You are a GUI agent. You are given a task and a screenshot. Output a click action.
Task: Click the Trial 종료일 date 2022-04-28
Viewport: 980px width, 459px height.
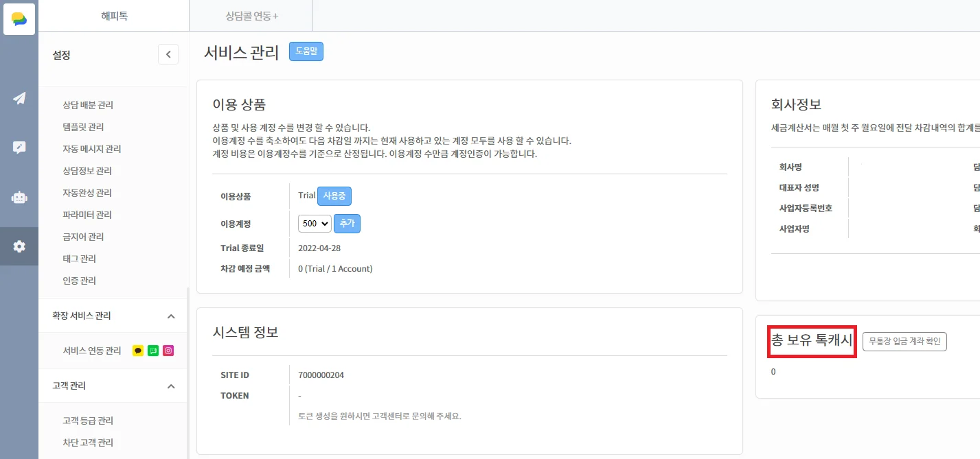(x=319, y=248)
